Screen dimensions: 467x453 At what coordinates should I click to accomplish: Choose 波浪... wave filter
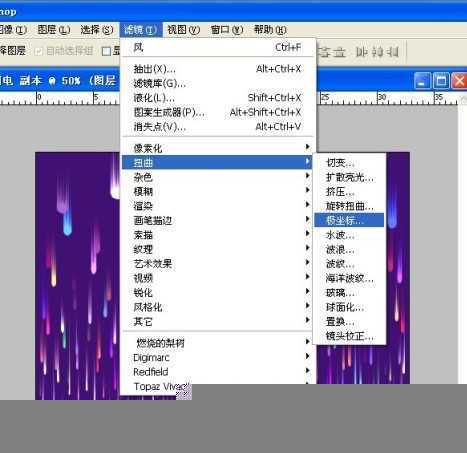[x=349, y=249]
